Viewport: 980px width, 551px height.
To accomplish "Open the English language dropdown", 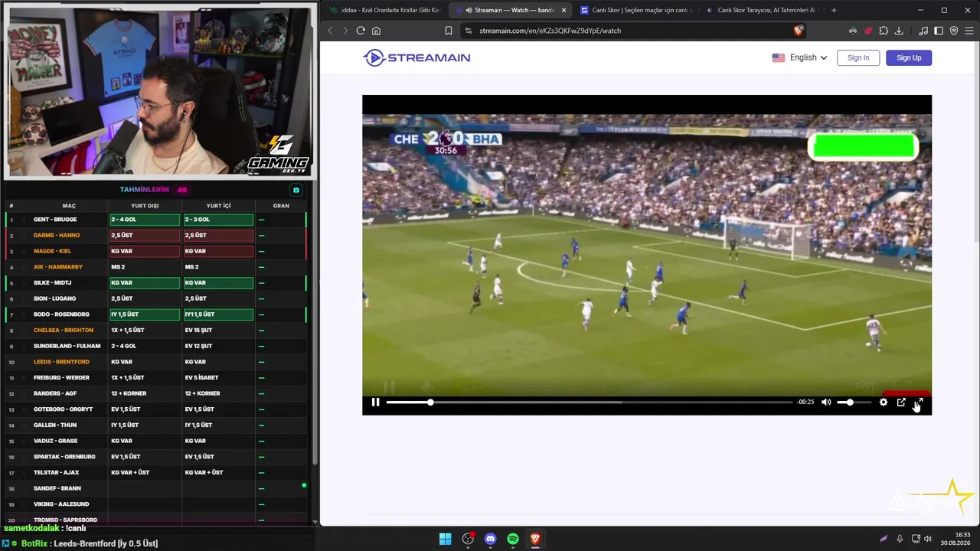I will pyautogui.click(x=799, y=57).
